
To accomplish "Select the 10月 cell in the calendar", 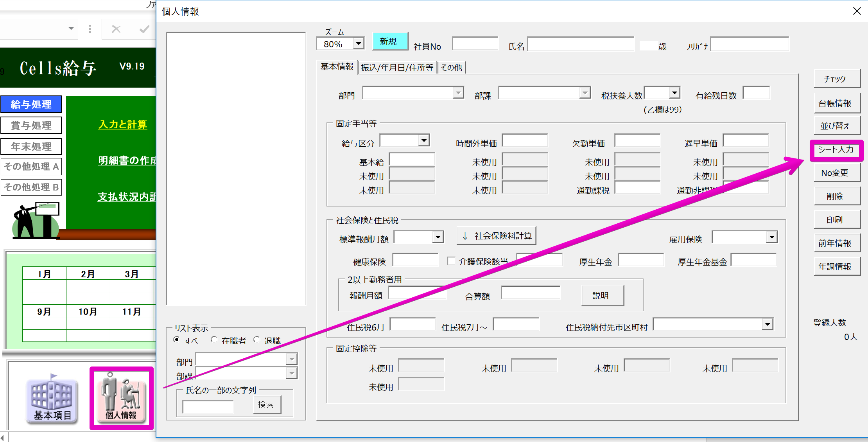I will 88,311.
